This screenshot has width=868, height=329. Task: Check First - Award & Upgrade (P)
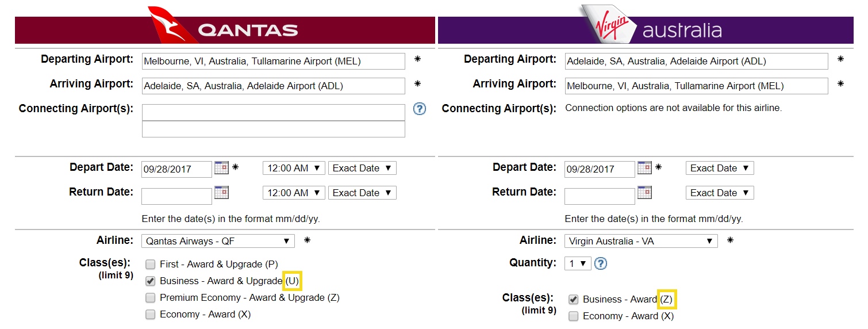[150, 265]
